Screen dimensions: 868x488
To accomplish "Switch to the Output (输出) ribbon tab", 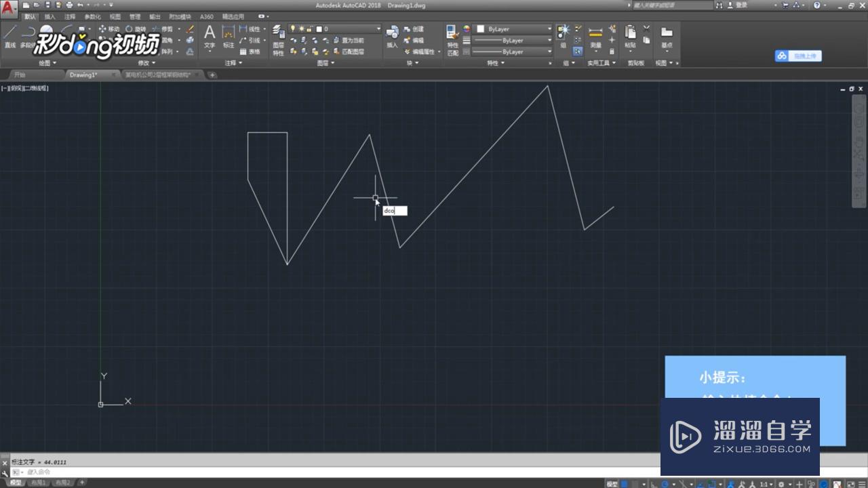I will click(x=155, y=16).
